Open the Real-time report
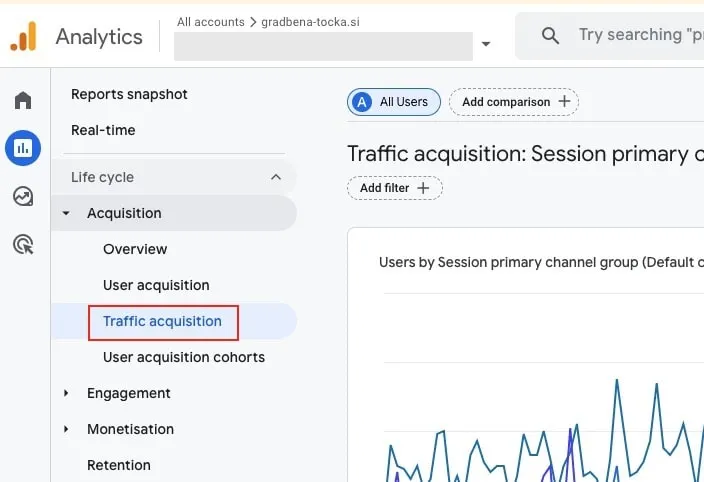 (103, 130)
